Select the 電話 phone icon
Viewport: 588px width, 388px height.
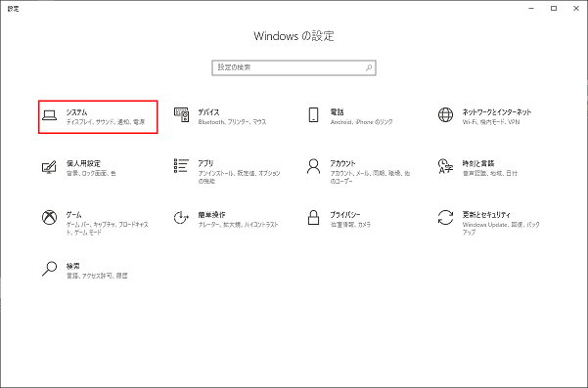(313, 114)
